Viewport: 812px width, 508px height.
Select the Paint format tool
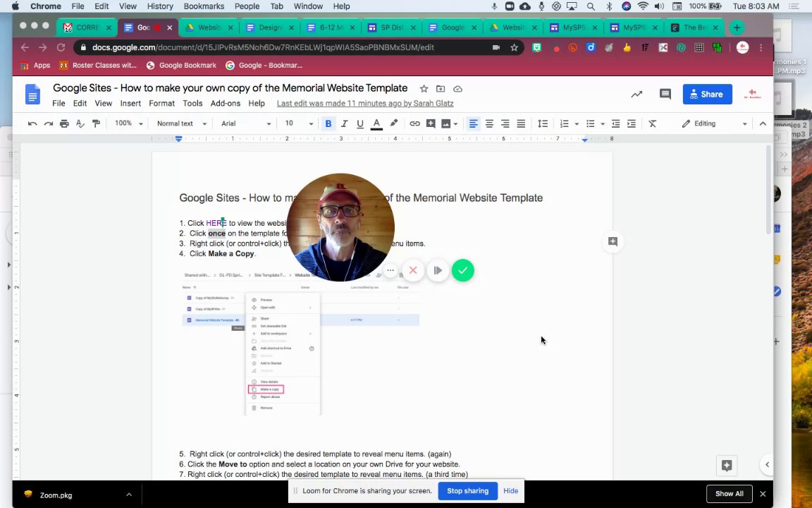point(96,123)
